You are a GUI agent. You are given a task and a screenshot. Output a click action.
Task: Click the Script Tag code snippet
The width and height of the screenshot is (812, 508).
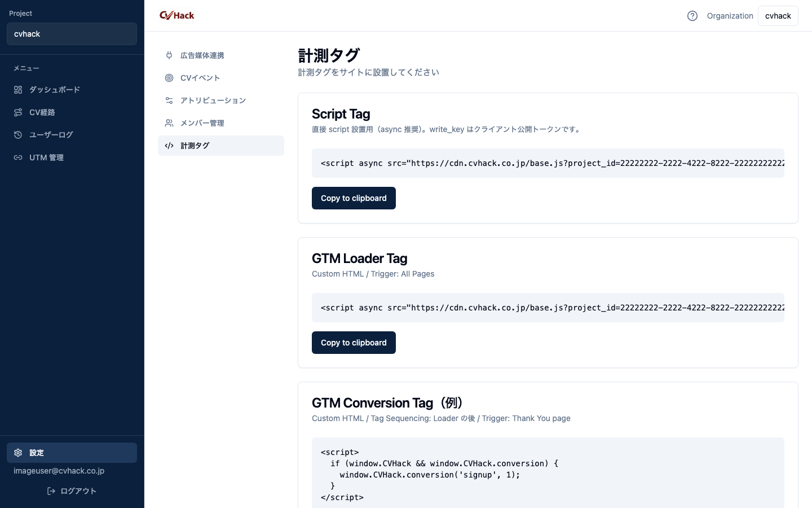[548, 163]
